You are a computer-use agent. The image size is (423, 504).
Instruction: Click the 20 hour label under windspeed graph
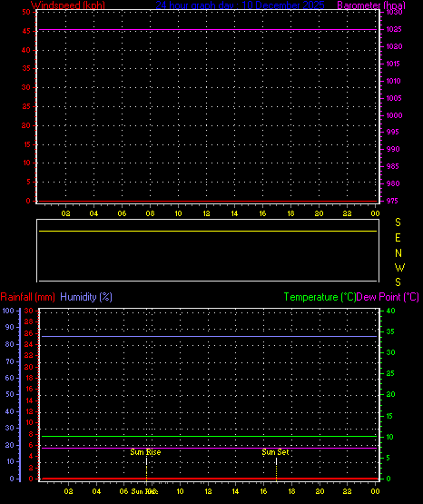[319, 213]
